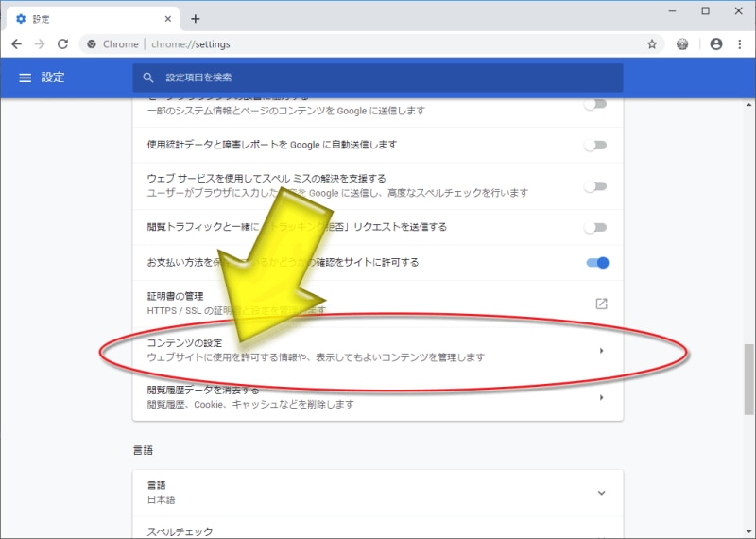Turn off お支払い方法 check permission toggle
The image size is (756, 539).
(x=597, y=263)
